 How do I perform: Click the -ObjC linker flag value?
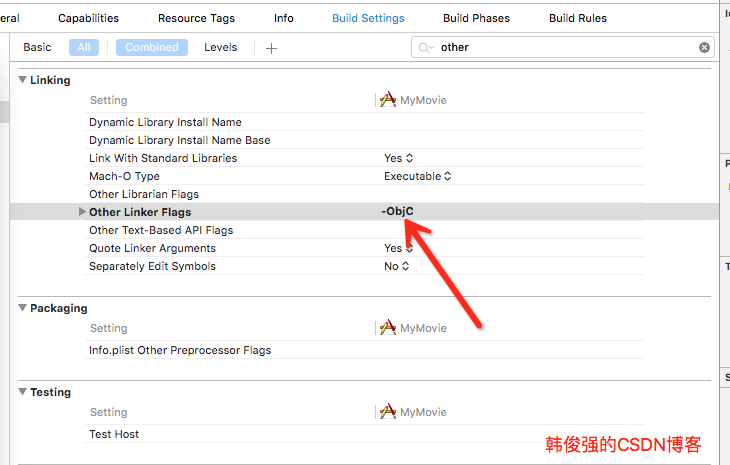point(398,211)
